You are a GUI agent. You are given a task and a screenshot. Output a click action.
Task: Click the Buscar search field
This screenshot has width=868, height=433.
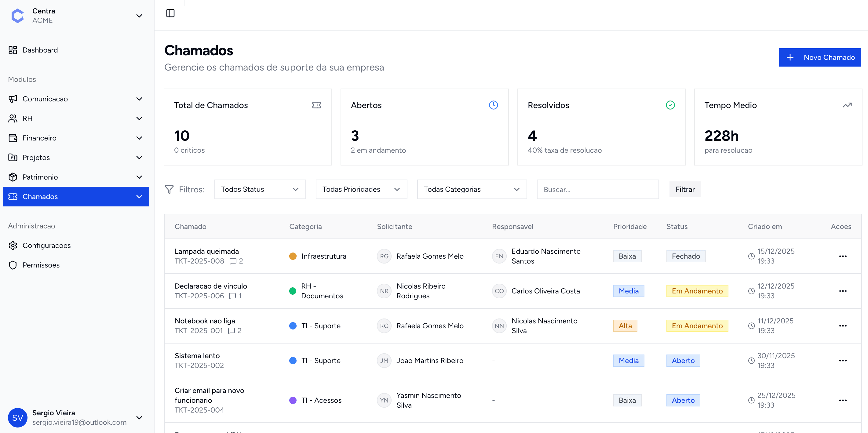(597, 189)
